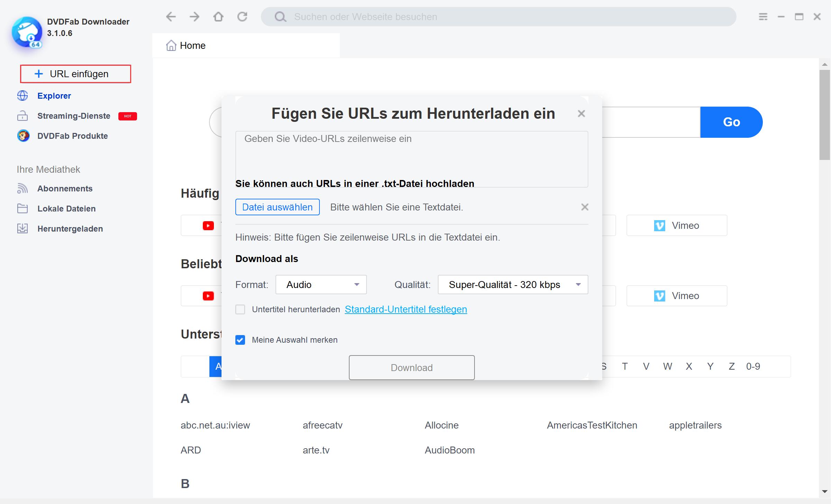Viewport: 831px width, 504px height.
Task: Click the vertical scrollbar thumb
Action: (x=825, y=115)
